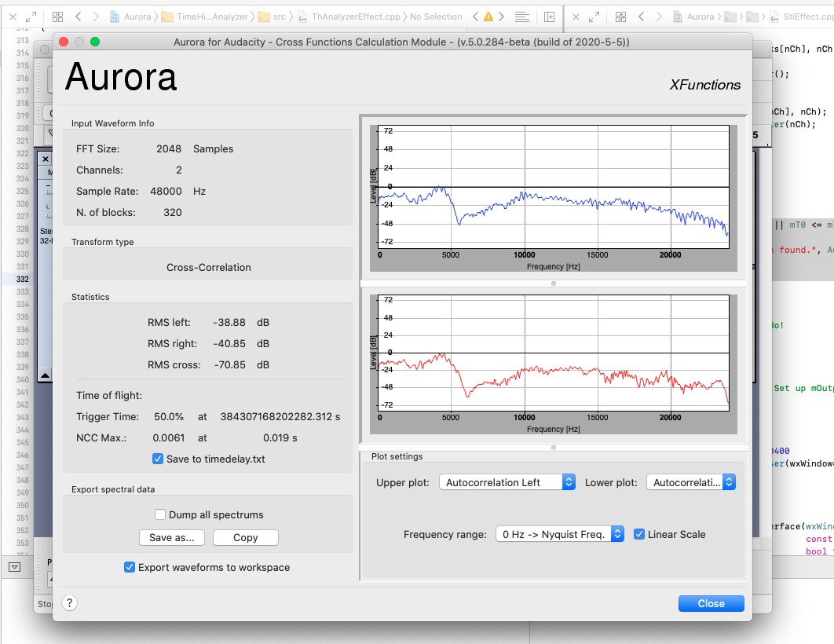
Task: Click the FFT Size 2048 value
Action: pos(169,149)
